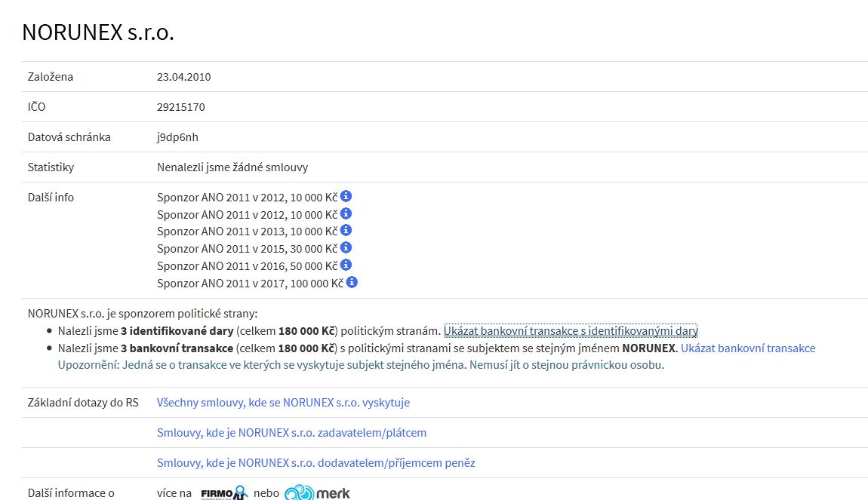The image size is (868, 500).
Task: Click the 'Upozornění' warning note text
Action: [361, 365]
